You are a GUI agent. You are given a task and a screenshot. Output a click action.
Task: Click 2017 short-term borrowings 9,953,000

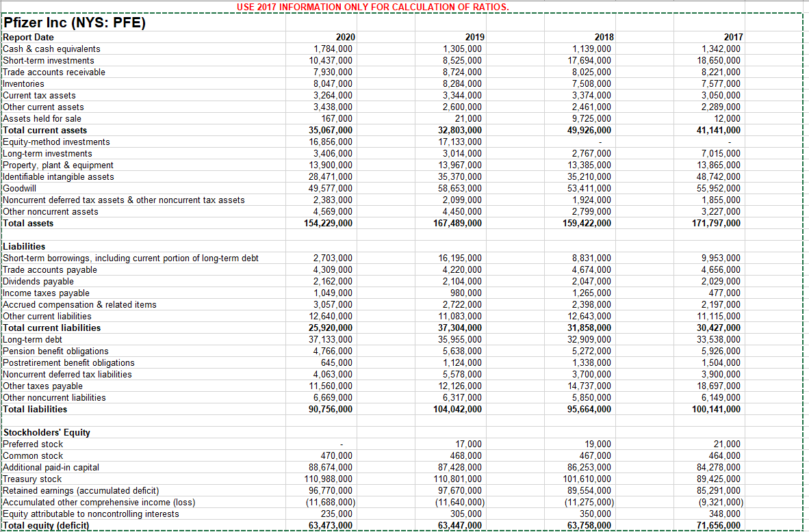(x=721, y=258)
